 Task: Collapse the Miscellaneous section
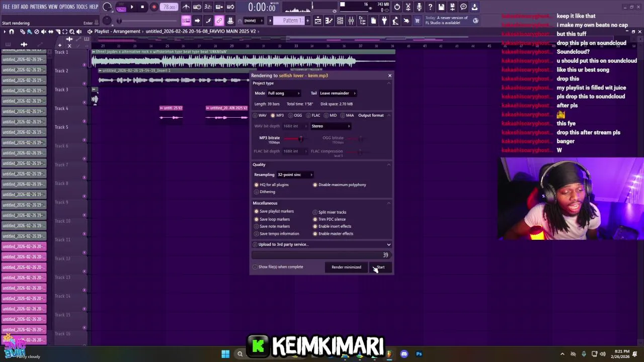coord(389,203)
